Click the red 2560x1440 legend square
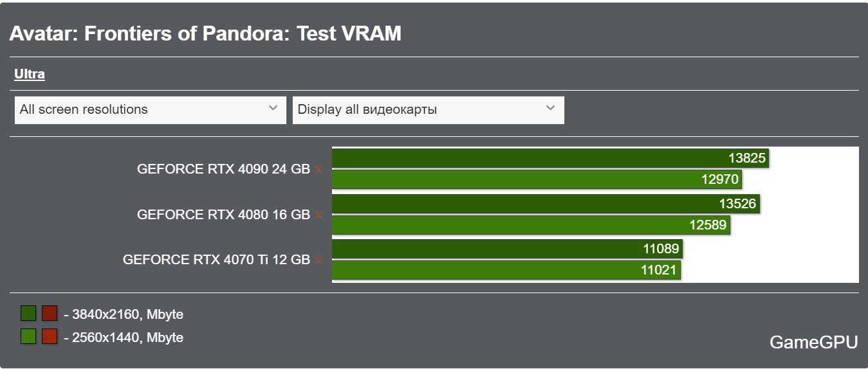 click(50, 336)
